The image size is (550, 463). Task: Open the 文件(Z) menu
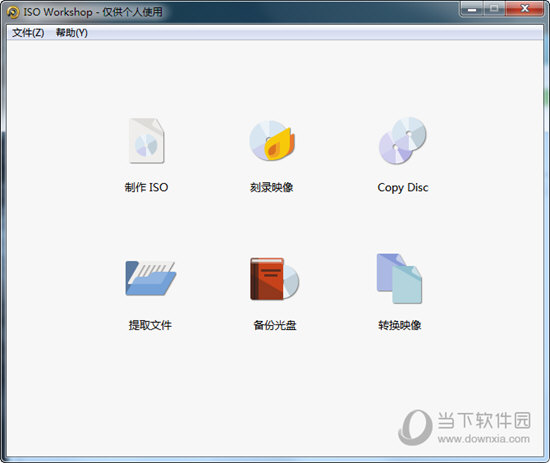pos(28,33)
